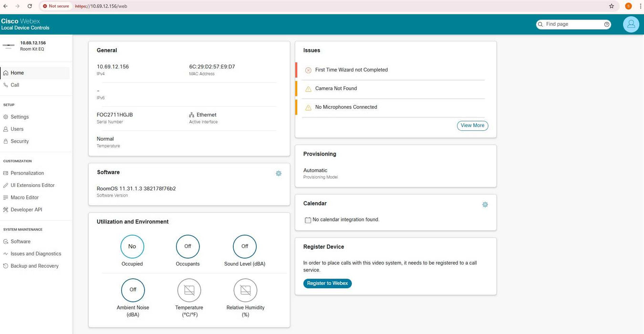Screen dimensions: 644x334
Task: Click the First Time Wizard error icon
Action: click(x=308, y=70)
